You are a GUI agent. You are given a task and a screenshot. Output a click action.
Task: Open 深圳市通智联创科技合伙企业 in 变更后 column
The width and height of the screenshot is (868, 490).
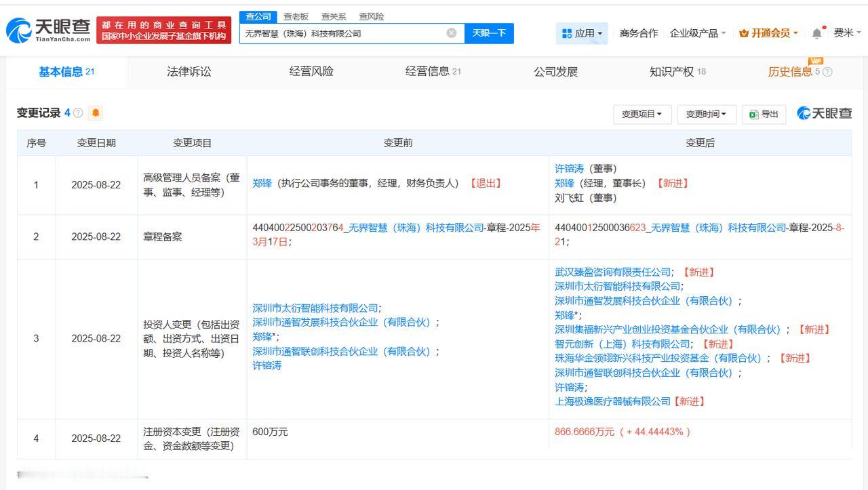[x=644, y=373]
